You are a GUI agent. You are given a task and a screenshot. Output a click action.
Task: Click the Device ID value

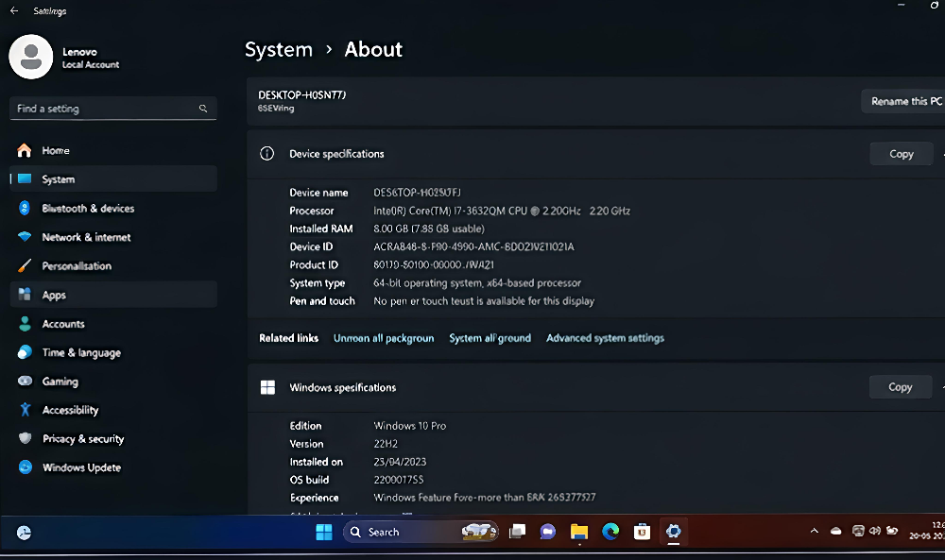click(473, 246)
